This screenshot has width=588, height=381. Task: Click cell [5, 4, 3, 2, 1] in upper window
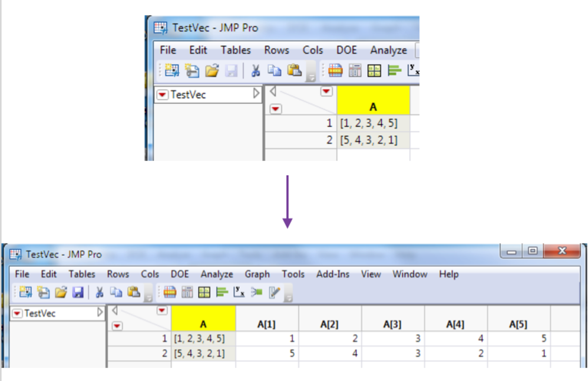point(373,140)
